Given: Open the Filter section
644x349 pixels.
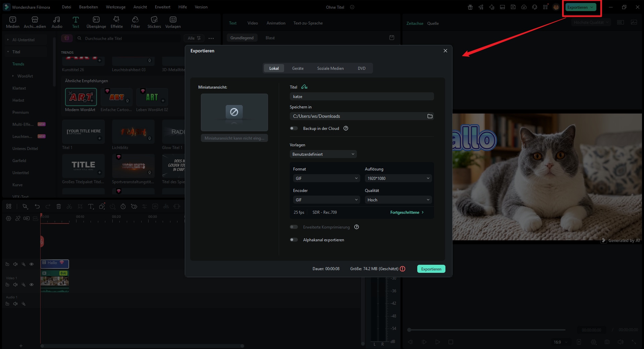Looking at the screenshot, I should [136, 22].
